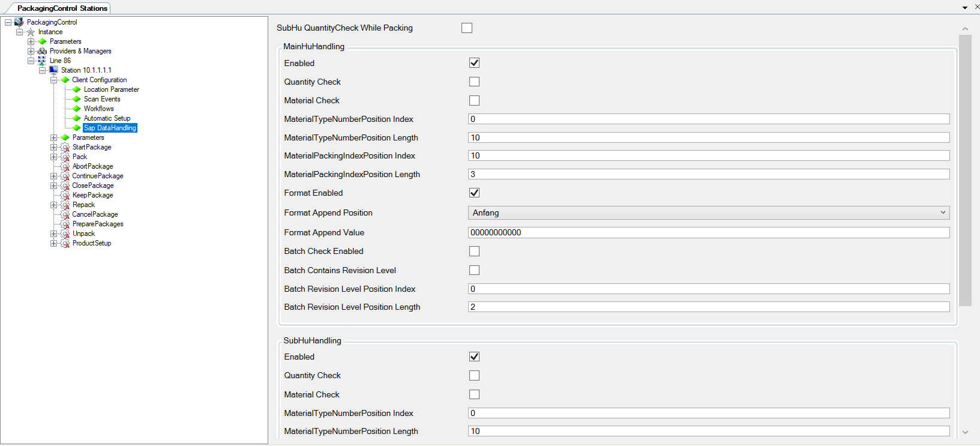
Task: Click the gear icon next to ProductSetup
Action: coord(65,243)
